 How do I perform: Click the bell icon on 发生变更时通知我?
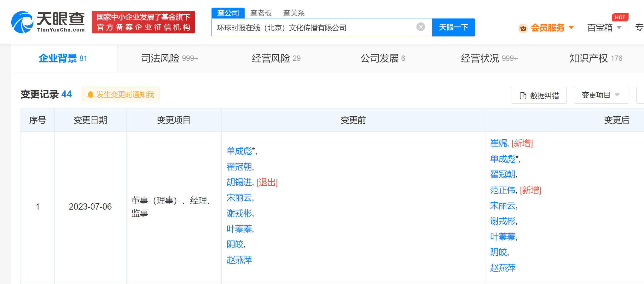pos(91,94)
